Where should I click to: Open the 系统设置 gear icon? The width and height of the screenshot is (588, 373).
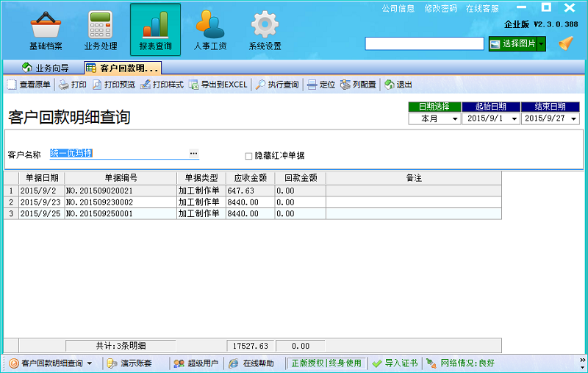pyautogui.click(x=265, y=27)
